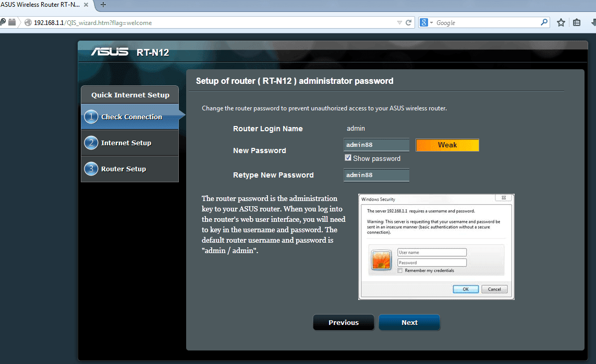Click the step 2 number circle
This screenshot has height=364, width=596.
91,143
